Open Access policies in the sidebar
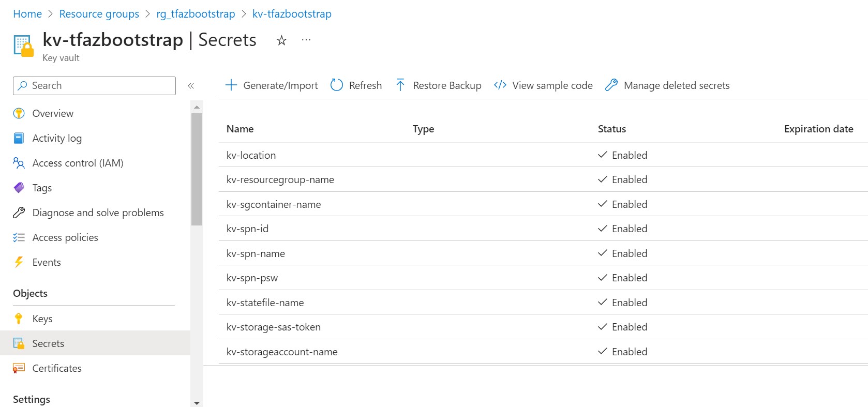 [65, 237]
